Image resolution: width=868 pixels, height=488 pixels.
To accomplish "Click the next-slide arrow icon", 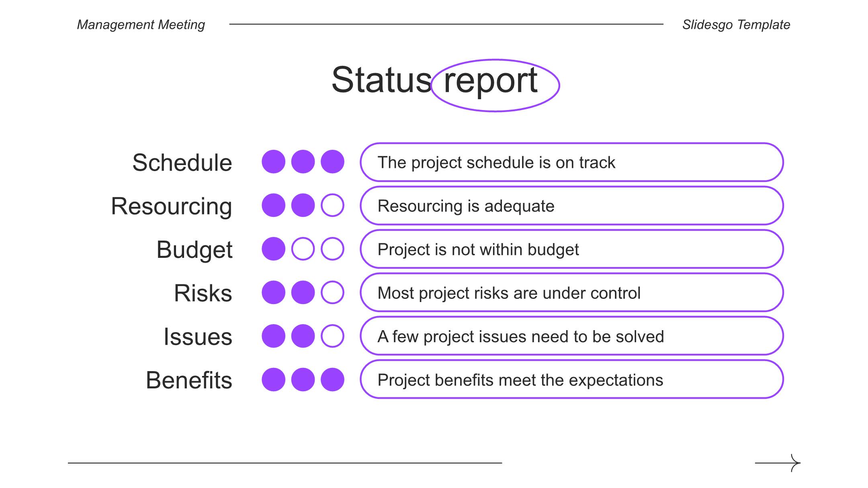I will point(778,463).
